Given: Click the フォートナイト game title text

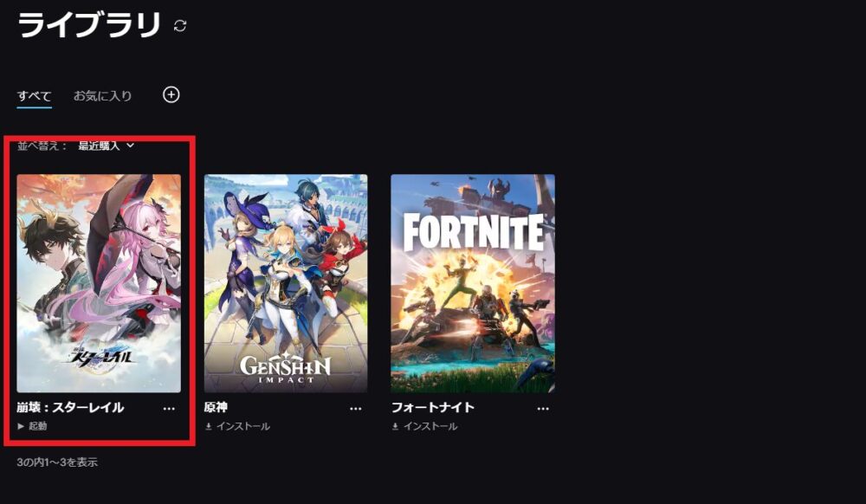Looking at the screenshot, I should pyautogui.click(x=433, y=407).
